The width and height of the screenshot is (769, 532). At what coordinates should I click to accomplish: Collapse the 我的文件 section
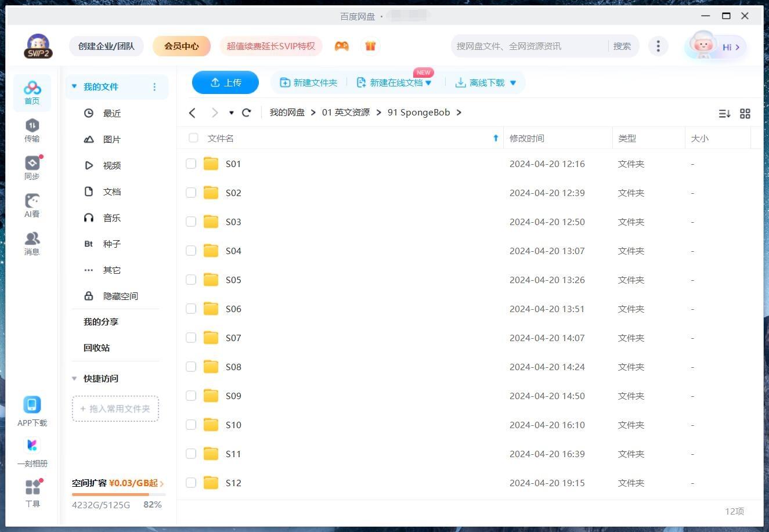(74, 86)
